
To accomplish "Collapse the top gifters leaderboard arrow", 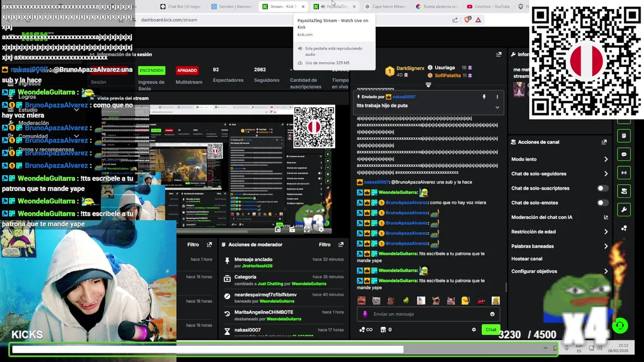I will [428, 85].
